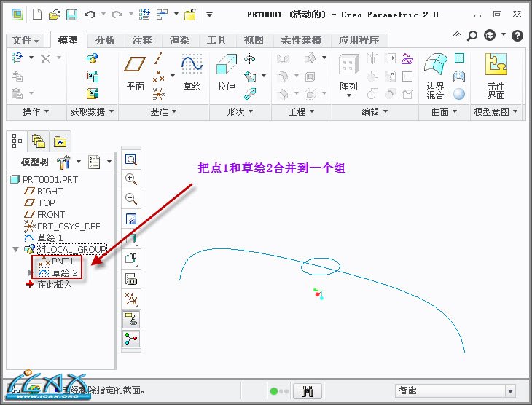Screen dimensions: 532x405
Task: Click the Save icon in quick access toolbar
Action: [x=71, y=14]
